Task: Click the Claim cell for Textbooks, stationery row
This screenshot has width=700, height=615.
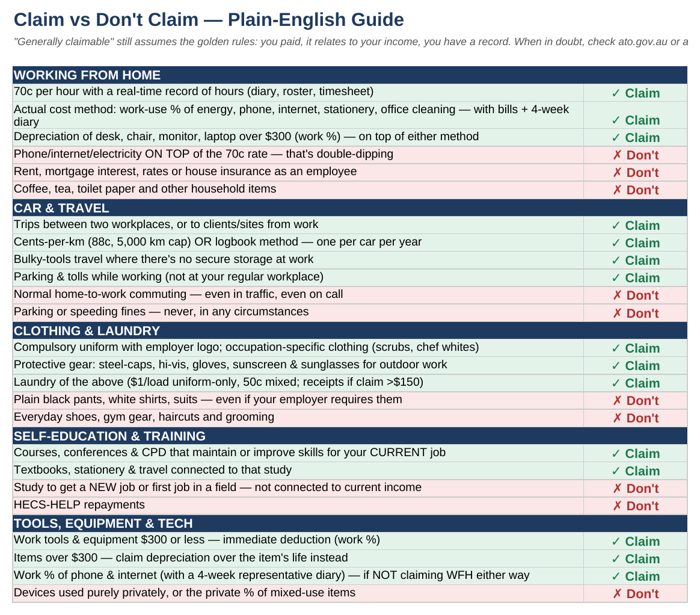Action: coord(635,471)
